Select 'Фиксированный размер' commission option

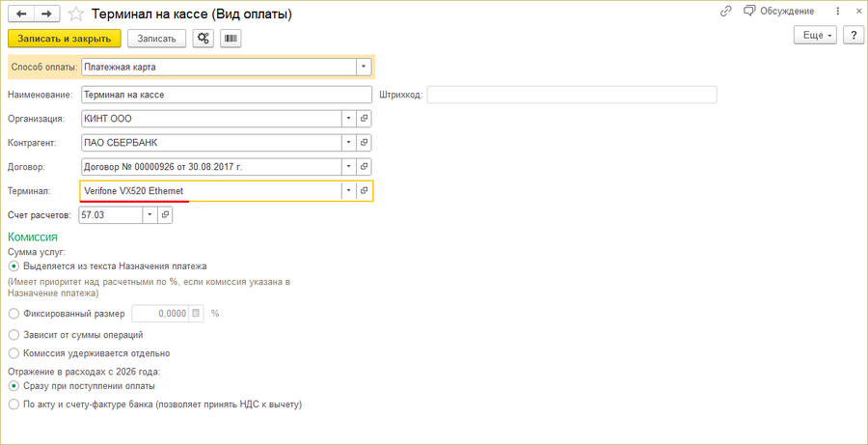click(14, 314)
